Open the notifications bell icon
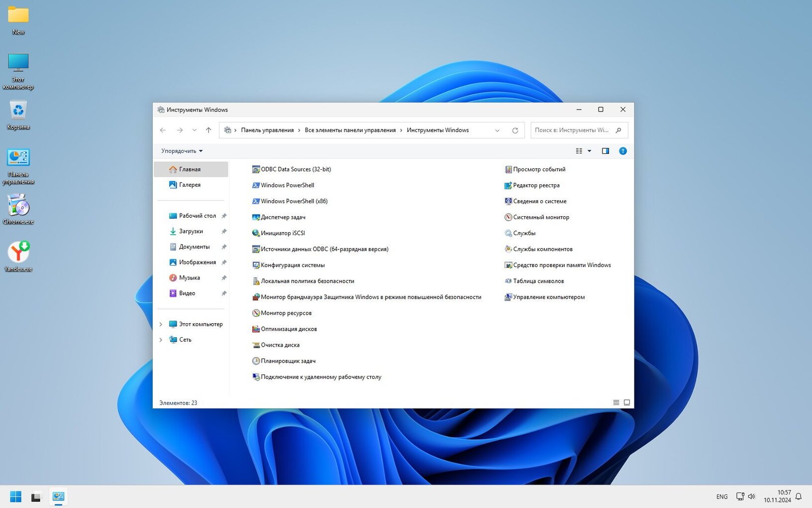The width and height of the screenshot is (812, 508). click(x=799, y=497)
